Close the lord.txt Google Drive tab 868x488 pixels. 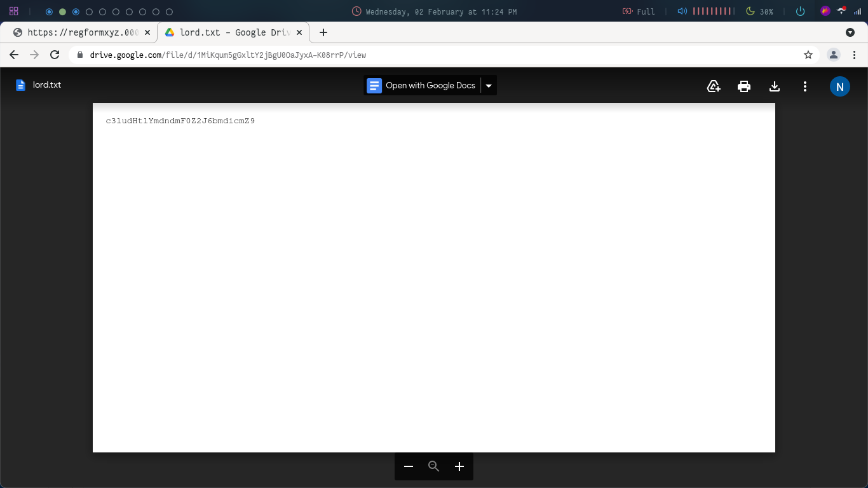tap(300, 32)
